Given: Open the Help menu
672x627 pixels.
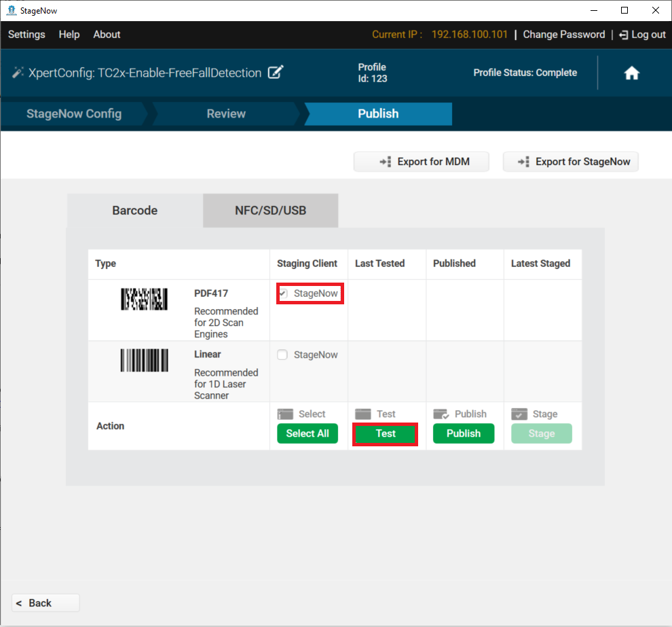Looking at the screenshot, I should pos(69,35).
